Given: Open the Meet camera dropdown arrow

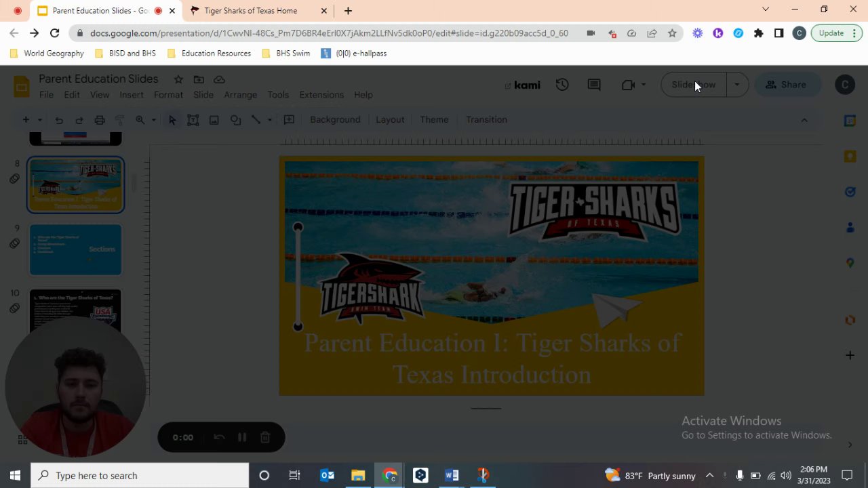Looking at the screenshot, I should (644, 85).
